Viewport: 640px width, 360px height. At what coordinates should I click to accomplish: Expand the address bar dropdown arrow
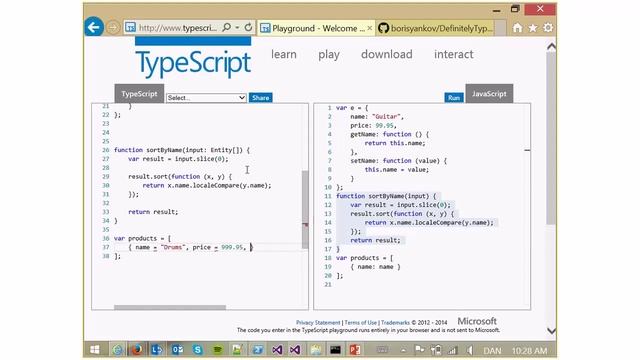pos(238,27)
